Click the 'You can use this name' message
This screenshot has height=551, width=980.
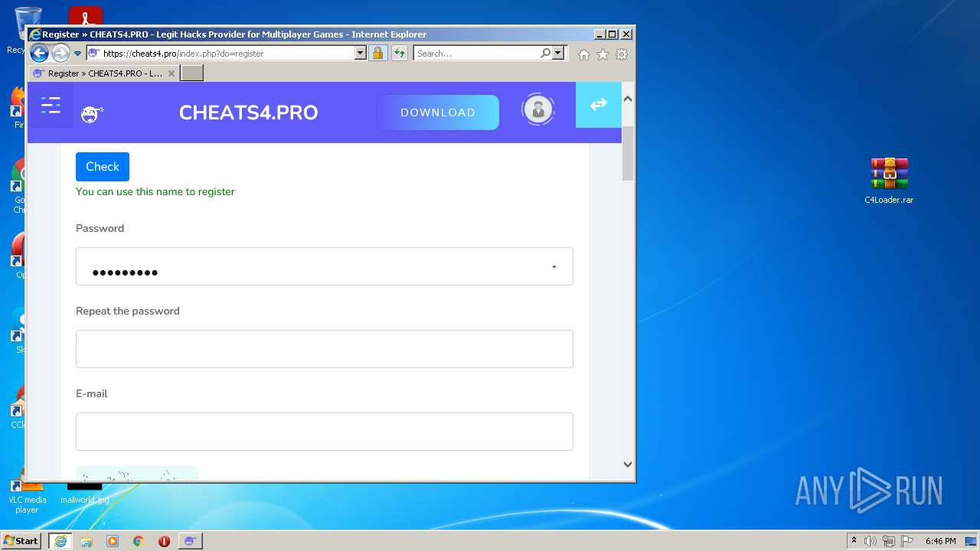pyautogui.click(x=155, y=192)
